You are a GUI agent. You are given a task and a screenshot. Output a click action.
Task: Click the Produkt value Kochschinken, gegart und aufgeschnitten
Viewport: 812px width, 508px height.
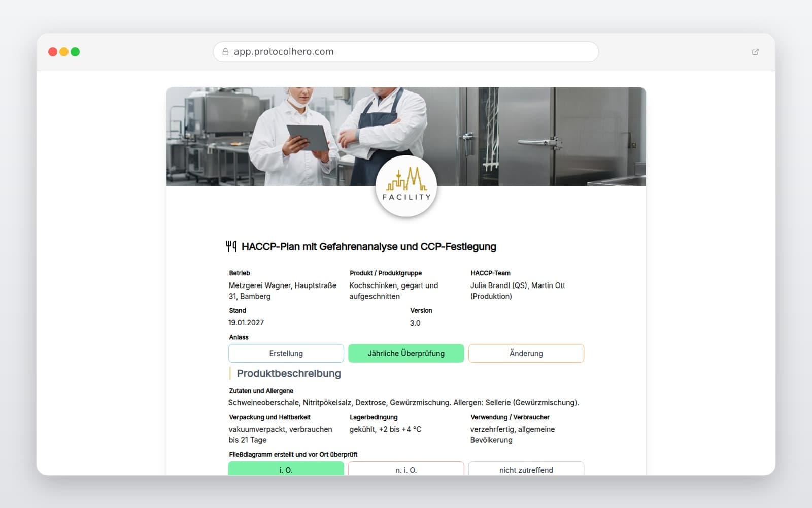(x=394, y=291)
